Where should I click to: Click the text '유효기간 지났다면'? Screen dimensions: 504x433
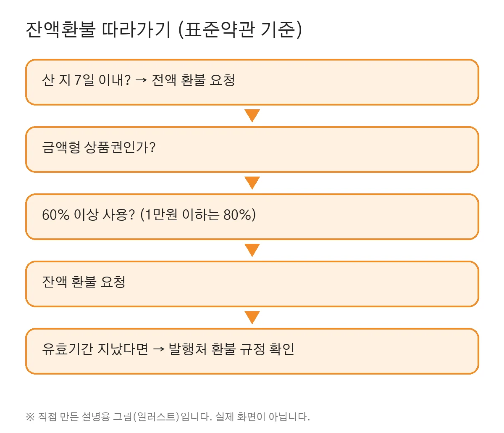[95, 349]
